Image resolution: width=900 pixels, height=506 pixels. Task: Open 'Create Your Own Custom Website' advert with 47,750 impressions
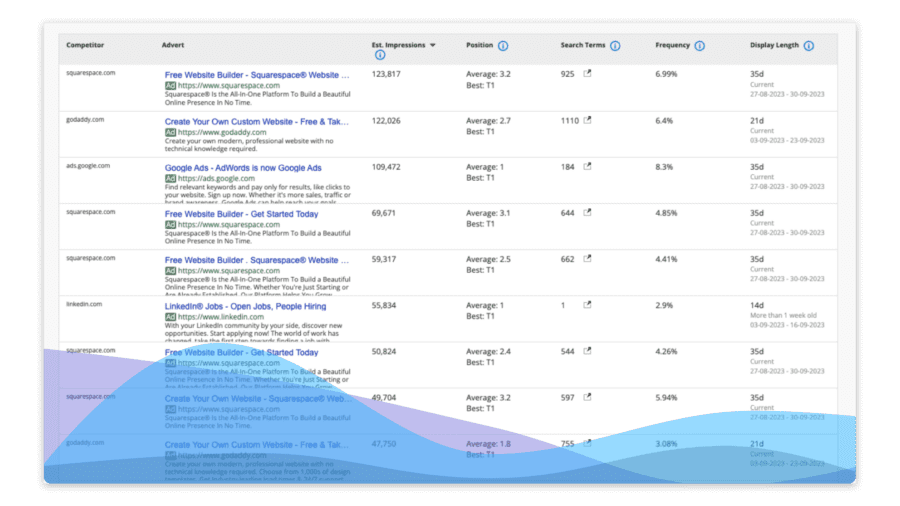click(x=257, y=445)
